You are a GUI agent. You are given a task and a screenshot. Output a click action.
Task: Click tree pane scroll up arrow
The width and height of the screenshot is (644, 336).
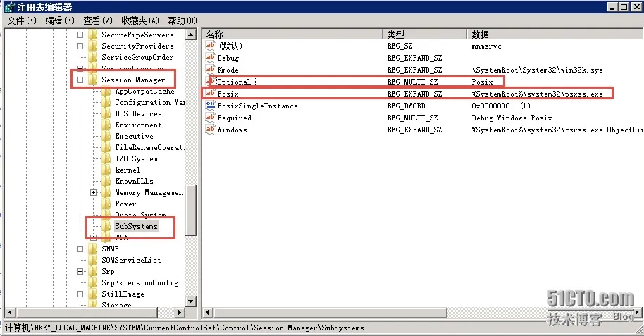[x=190, y=35]
